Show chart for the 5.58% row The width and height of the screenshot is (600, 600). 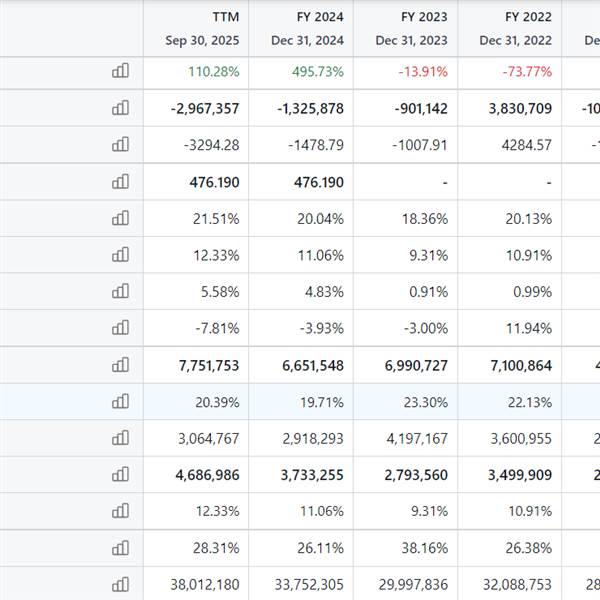[121, 291]
